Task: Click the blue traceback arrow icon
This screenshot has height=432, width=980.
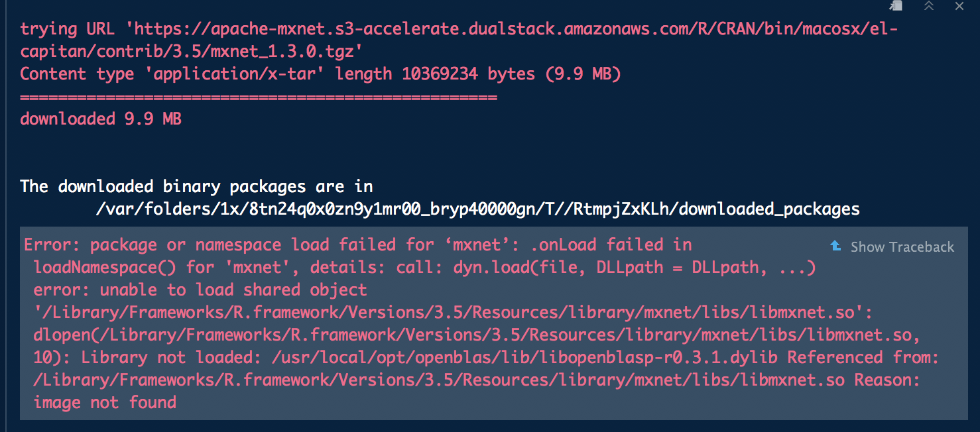Action: pos(835,246)
